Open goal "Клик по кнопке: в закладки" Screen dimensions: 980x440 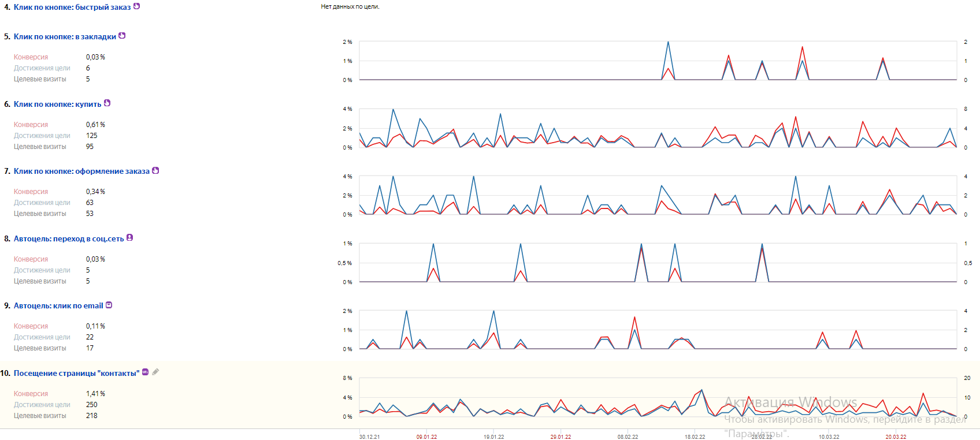pyautogui.click(x=65, y=37)
